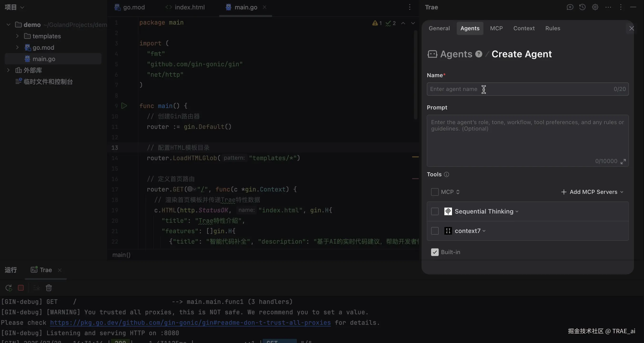This screenshot has height=343, width=644.
Task: Expand the Sequential Thinking tool chevron
Action: (517, 212)
